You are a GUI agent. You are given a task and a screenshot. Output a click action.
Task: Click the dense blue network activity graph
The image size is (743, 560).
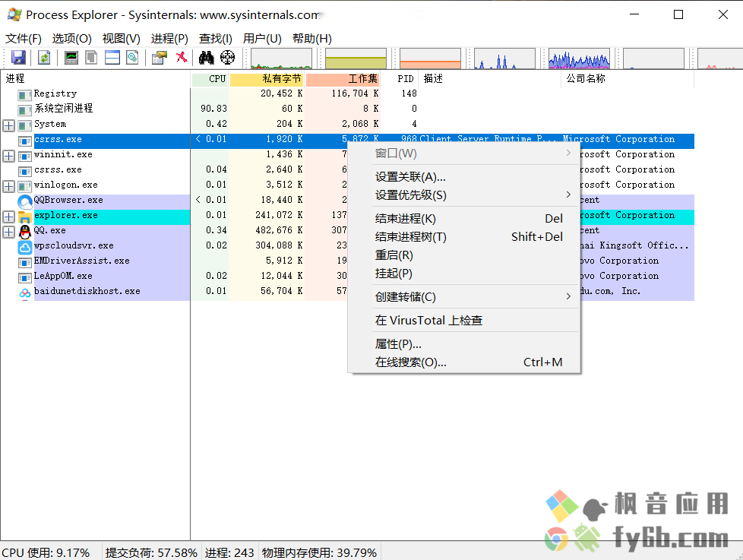click(x=579, y=59)
